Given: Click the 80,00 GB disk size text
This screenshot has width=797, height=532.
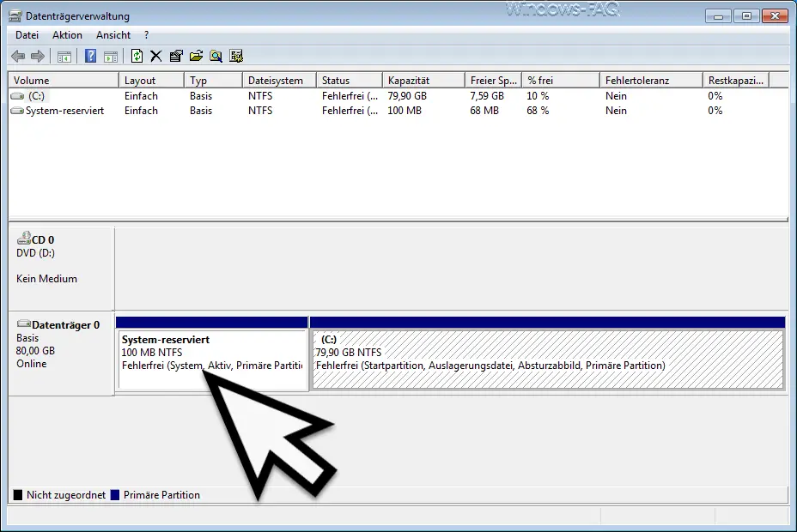Looking at the screenshot, I should pos(35,351).
